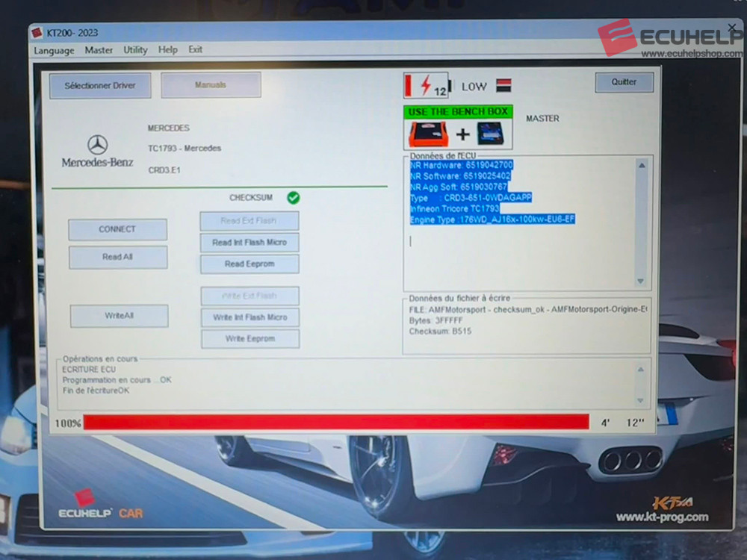The image size is (747, 560).
Task: Click the Sélectionner Driver button
Action: click(100, 86)
